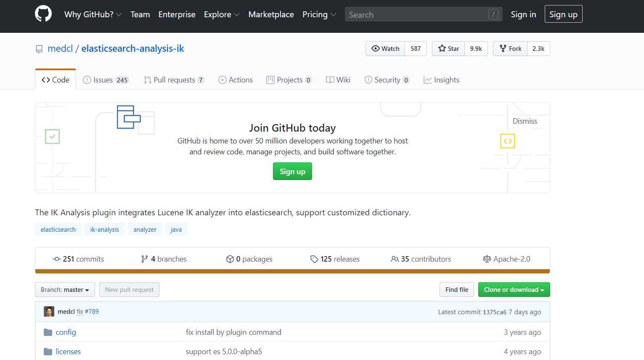Click the contributors people icon
Image resolution: width=644 pixels, height=360 pixels.
395,259
